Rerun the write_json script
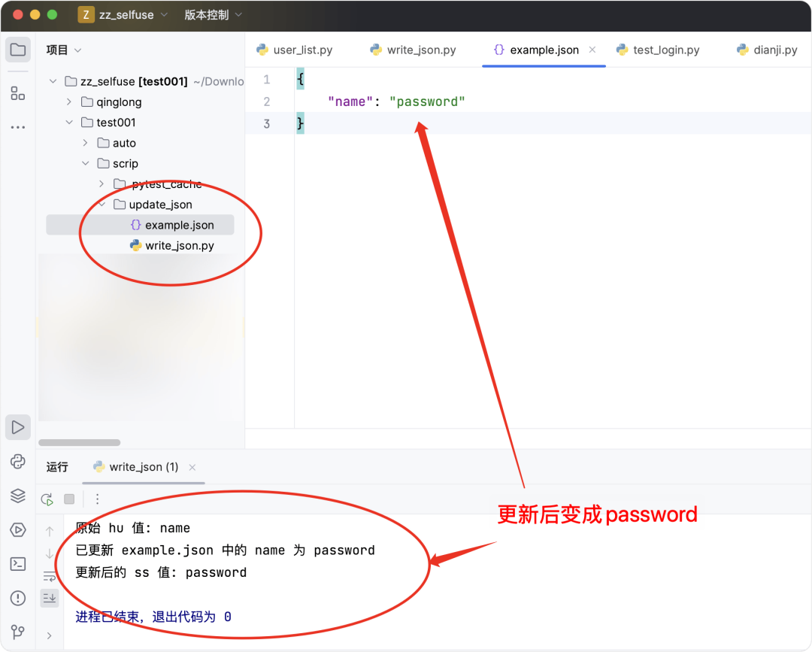The width and height of the screenshot is (812, 652). (x=47, y=499)
